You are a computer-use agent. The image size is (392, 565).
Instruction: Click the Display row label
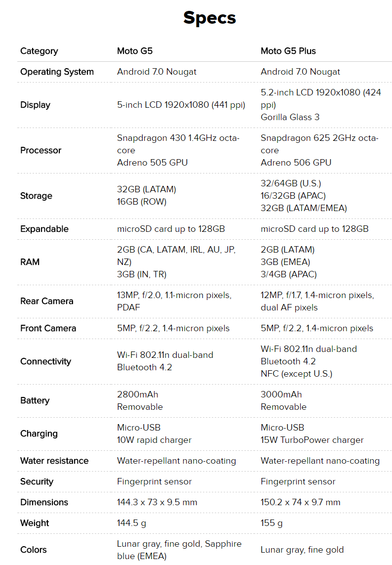(35, 105)
